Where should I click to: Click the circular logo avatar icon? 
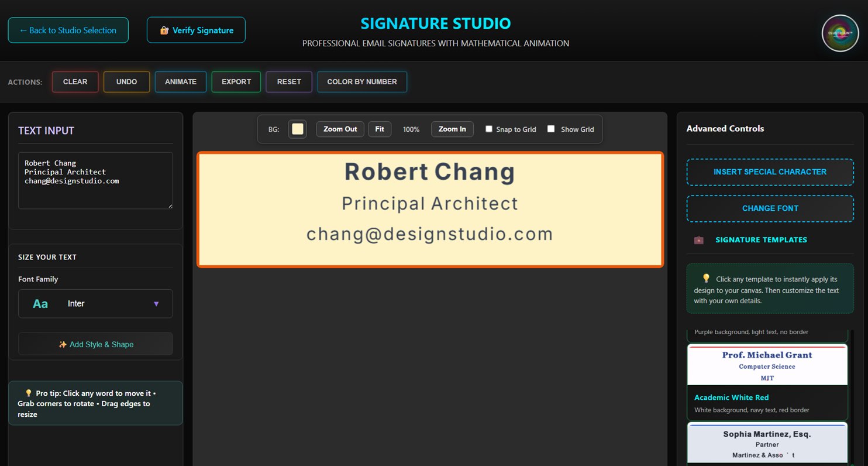pos(840,33)
